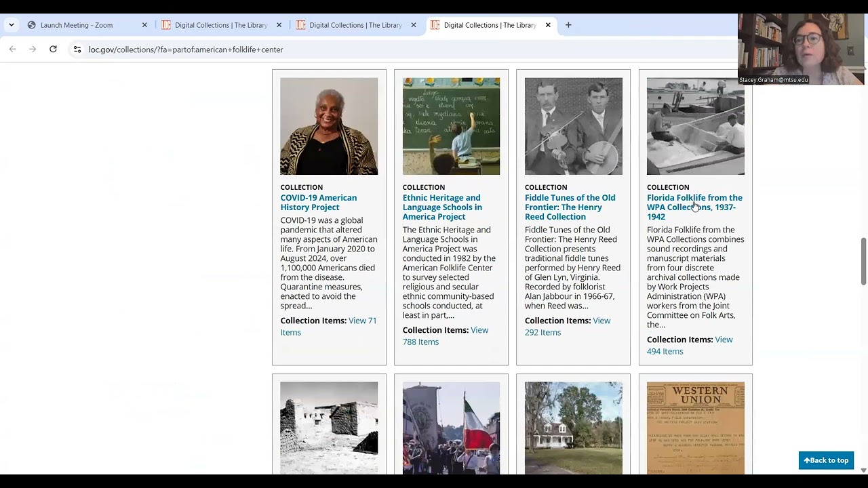Click the 'Collection Items:' label under Fiddle Tunes
The height and width of the screenshot is (488, 868).
[557, 321]
